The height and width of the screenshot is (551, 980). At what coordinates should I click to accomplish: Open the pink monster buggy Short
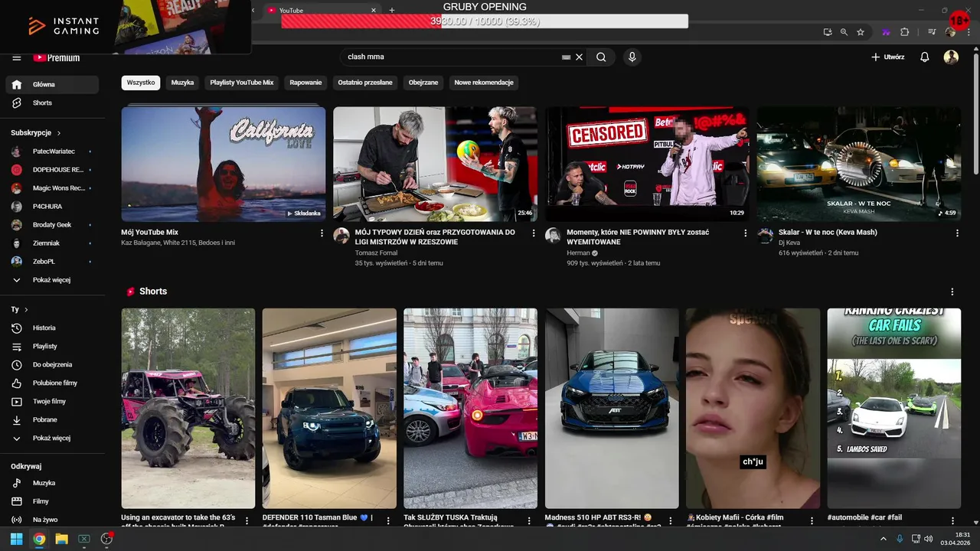[188, 409]
